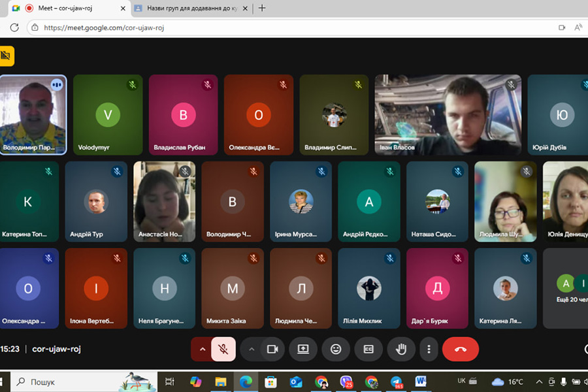Select Андрій Редко... avatar tile

[x=369, y=201]
